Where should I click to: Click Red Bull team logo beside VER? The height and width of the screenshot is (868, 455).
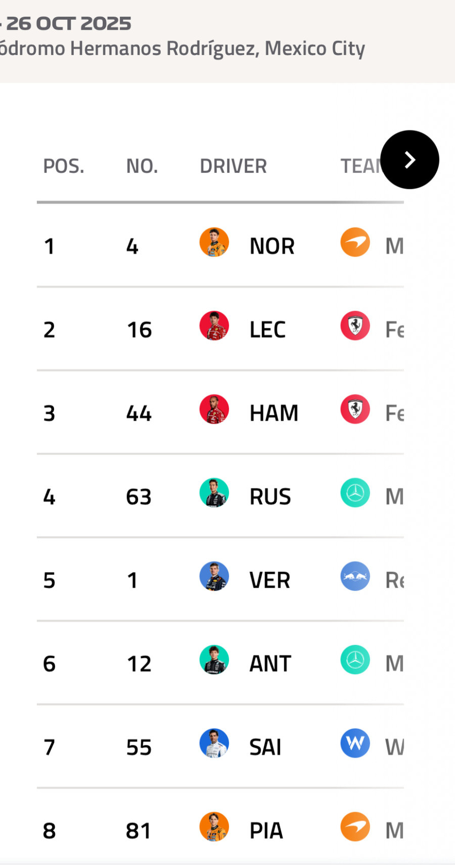[355, 576]
